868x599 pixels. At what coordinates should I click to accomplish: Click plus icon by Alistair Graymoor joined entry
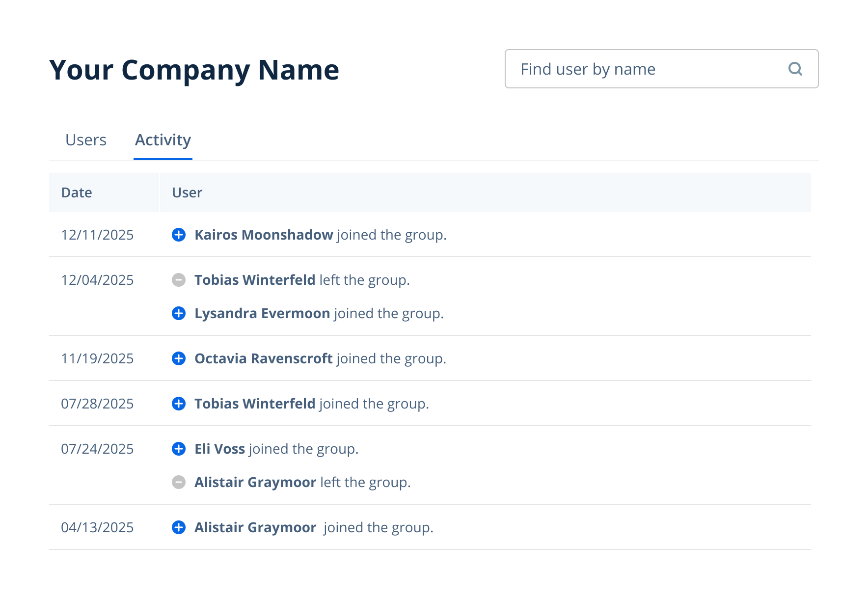pyautogui.click(x=179, y=527)
